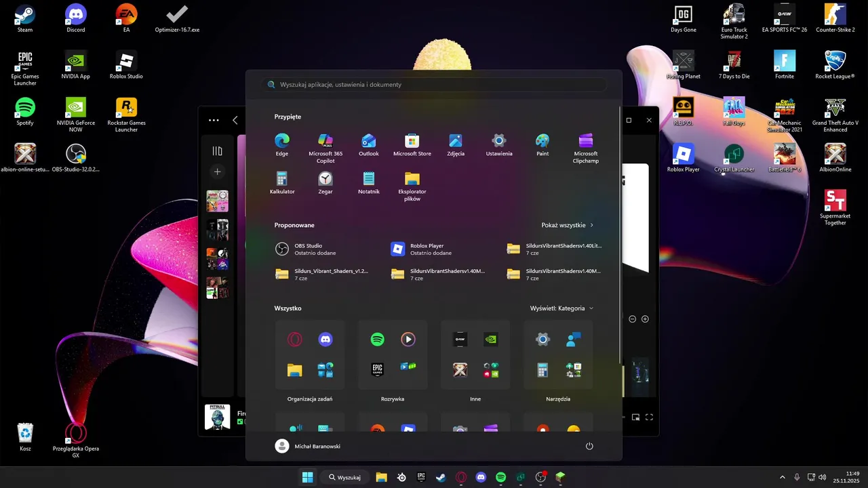
Task: Open Microsoft Store pinned app
Action: click(412, 145)
